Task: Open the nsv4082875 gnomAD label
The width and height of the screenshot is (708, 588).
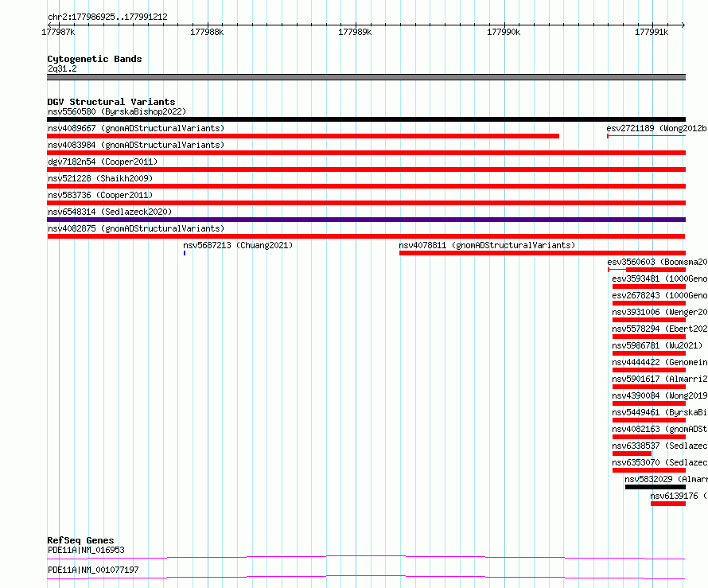Action: coord(136,228)
